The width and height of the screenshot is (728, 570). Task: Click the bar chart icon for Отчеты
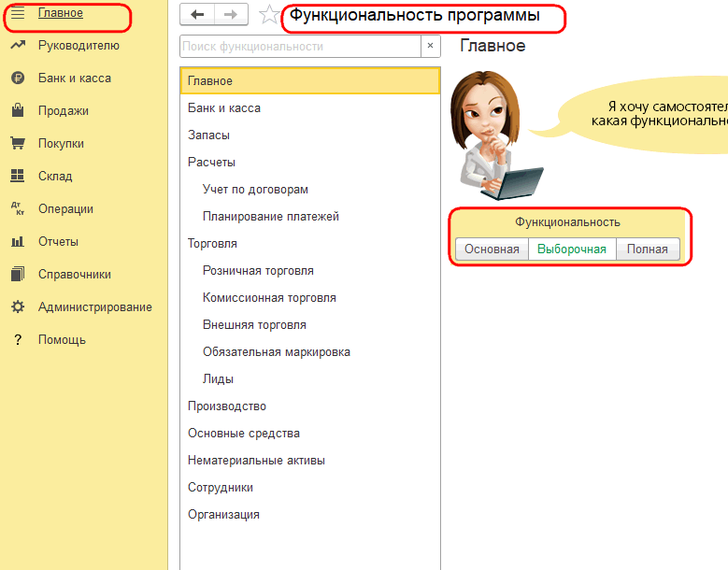[18, 241]
